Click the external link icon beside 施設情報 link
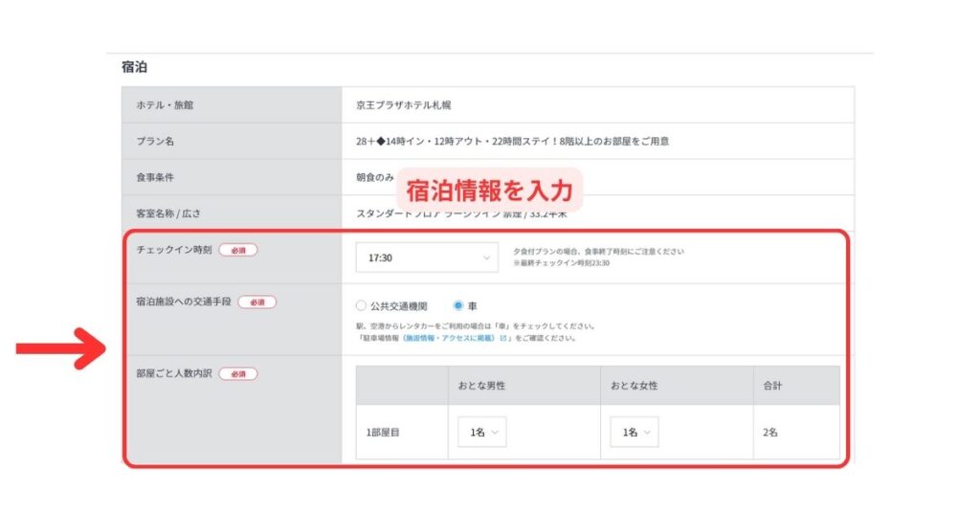The image size is (980, 515). coord(503,338)
